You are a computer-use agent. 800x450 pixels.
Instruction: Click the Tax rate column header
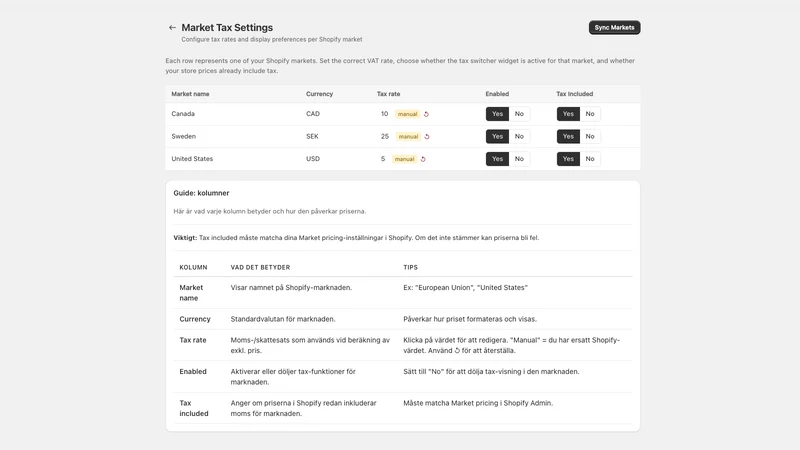pyautogui.click(x=388, y=94)
